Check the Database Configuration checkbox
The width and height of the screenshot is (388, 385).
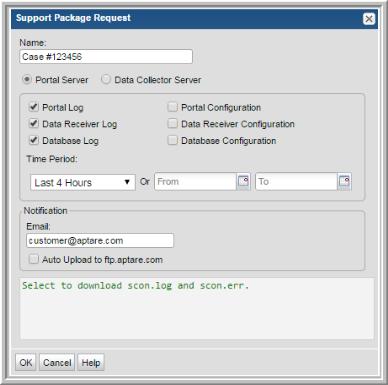click(172, 140)
